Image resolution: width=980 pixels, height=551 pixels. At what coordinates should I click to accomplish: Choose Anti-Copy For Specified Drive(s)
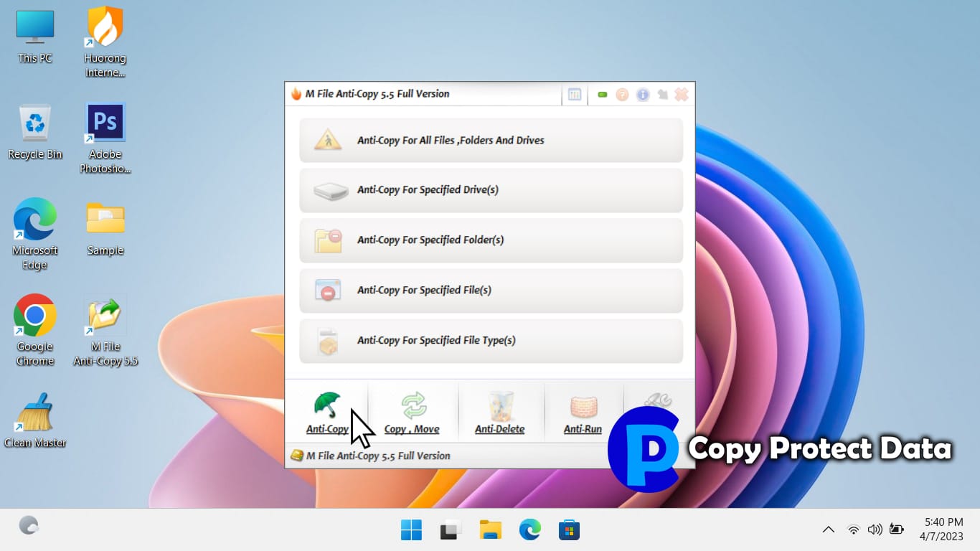(x=491, y=190)
